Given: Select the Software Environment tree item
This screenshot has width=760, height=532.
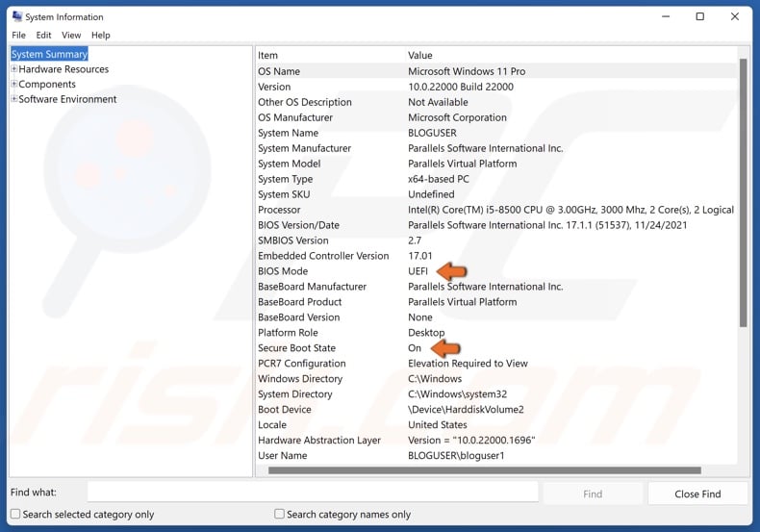Looking at the screenshot, I should point(67,99).
